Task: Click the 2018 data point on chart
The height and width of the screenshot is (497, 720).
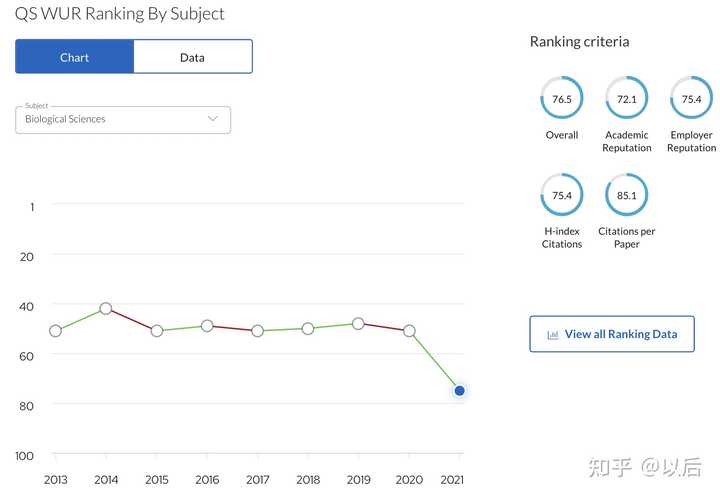Action: 308,329
